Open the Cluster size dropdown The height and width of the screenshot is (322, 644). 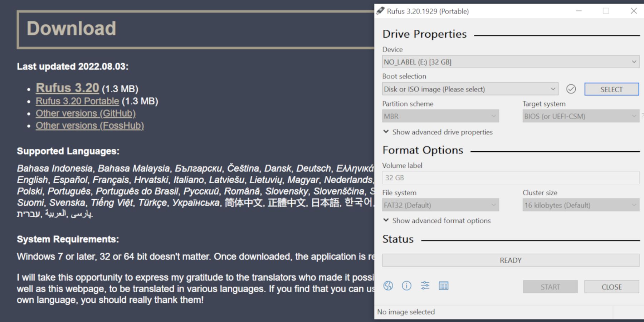point(581,205)
